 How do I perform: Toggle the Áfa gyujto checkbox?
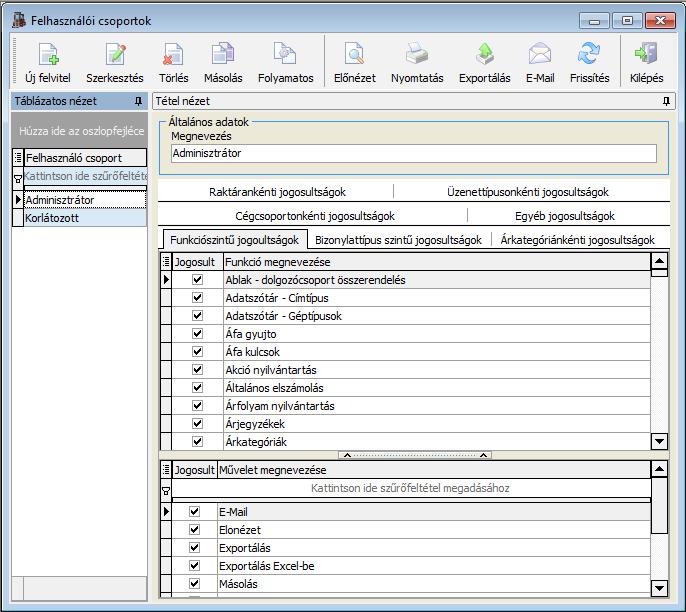coord(197,333)
